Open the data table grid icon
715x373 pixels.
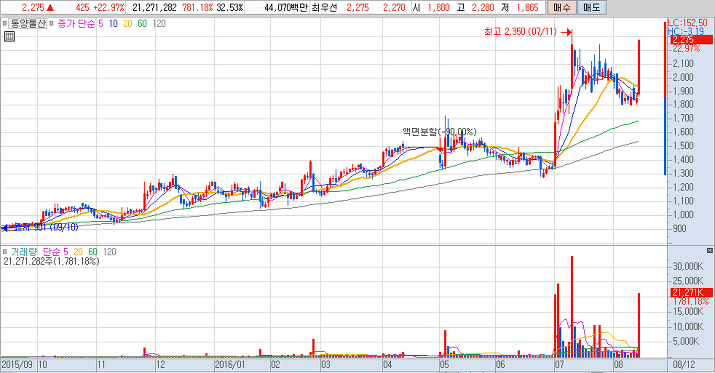pyautogui.click(x=9, y=36)
